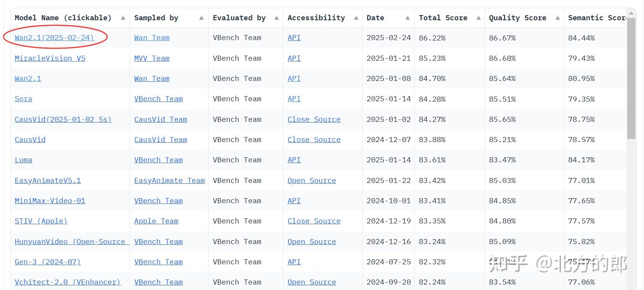Sort leaderboard by Date arrow
Screen dimensions: 644x290
coord(408,18)
